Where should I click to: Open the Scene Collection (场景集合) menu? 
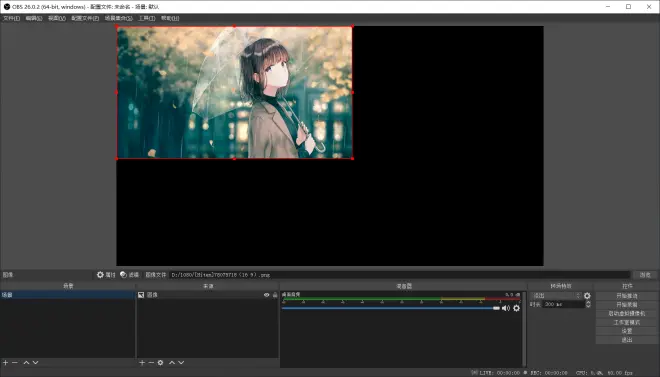[x=119, y=18]
